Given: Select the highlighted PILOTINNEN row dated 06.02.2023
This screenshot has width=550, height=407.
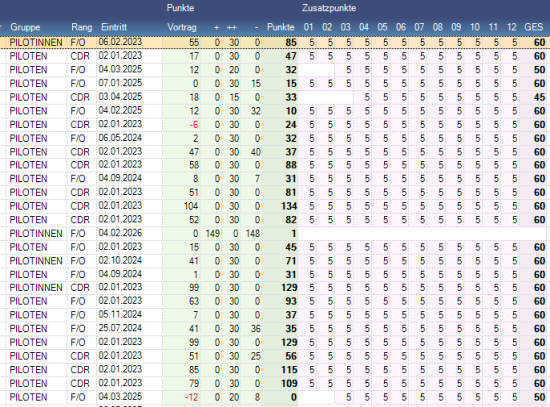Looking at the screenshot, I should tap(275, 42).
